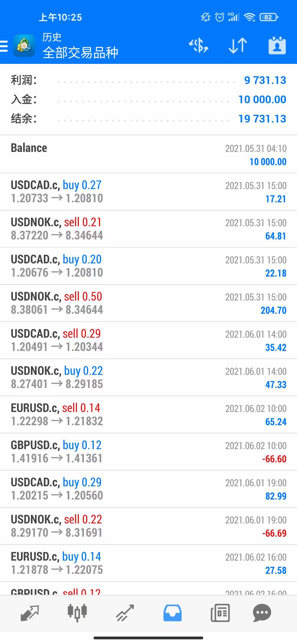Expand the USDNOK.c sell 0.50 trade

pos(148,303)
